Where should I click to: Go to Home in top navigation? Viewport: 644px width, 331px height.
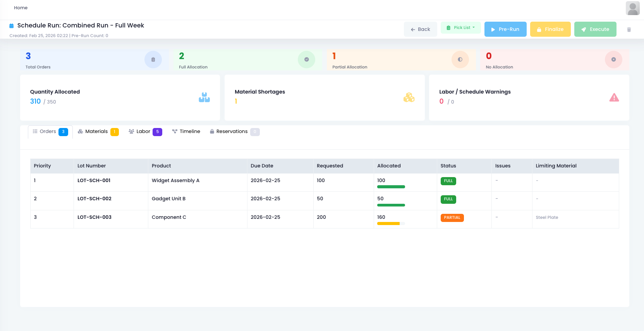pos(21,8)
